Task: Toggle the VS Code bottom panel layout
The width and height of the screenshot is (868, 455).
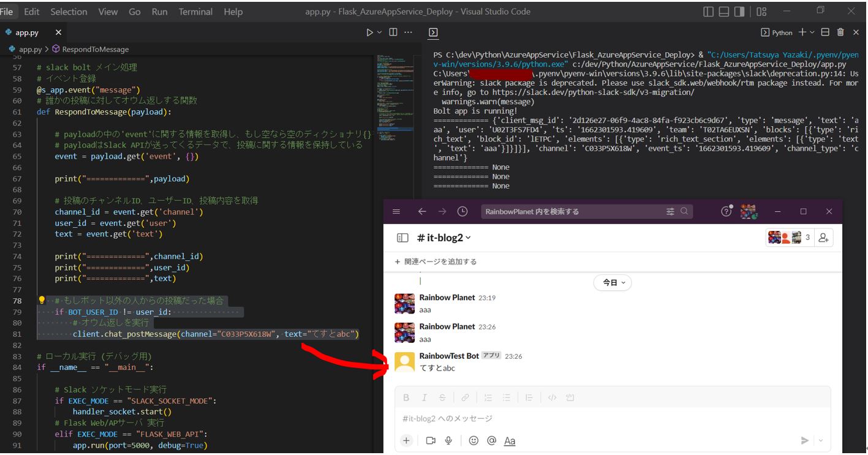Action: (724, 12)
